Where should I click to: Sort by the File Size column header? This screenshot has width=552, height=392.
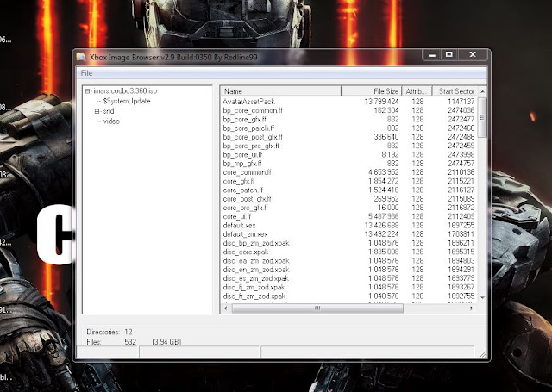(372, 91)
